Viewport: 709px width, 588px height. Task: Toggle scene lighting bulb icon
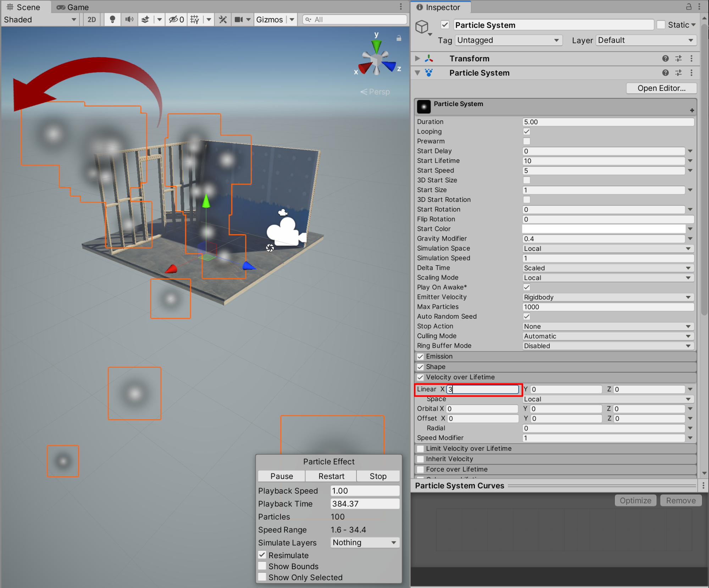click(x=112, y=20)
